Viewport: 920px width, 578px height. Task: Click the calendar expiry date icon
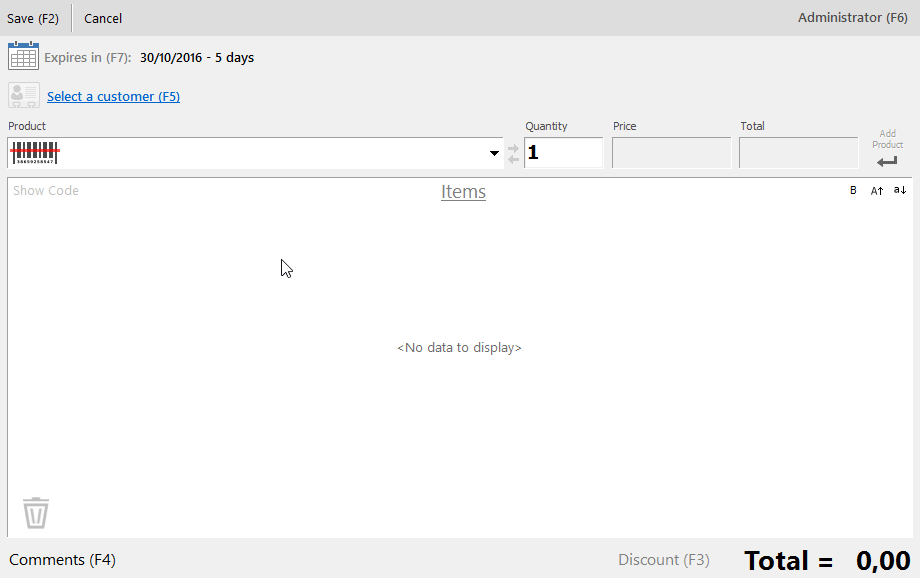23,56
